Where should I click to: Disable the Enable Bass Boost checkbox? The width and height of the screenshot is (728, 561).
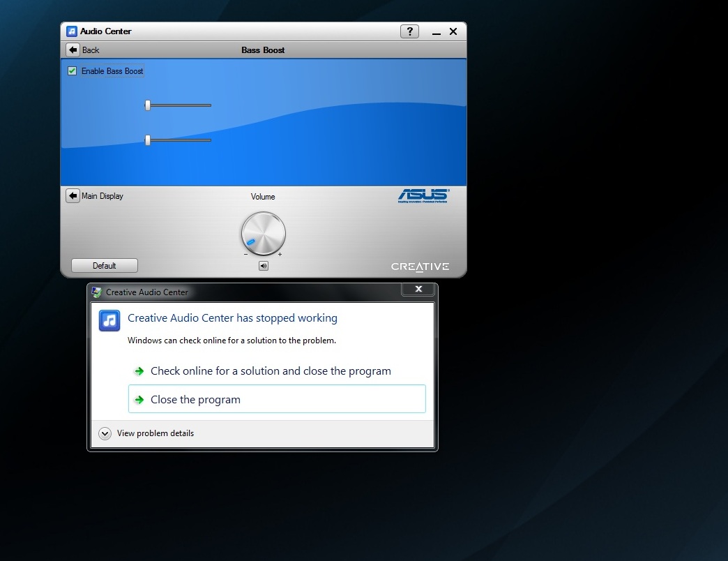(72, 70)
